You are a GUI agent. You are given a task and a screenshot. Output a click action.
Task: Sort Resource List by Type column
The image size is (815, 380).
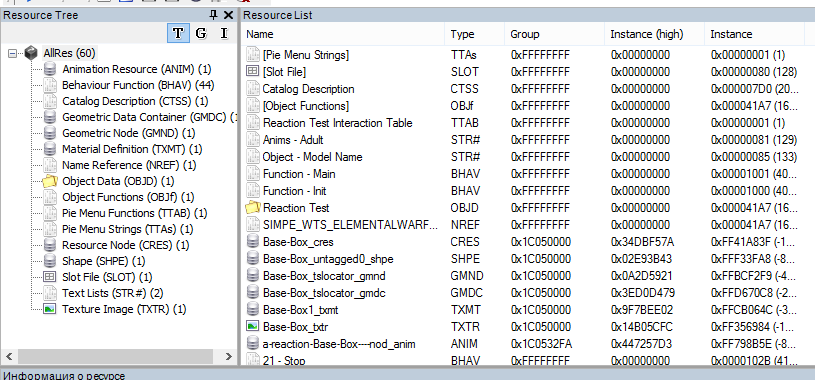click(x=474, y=34)
